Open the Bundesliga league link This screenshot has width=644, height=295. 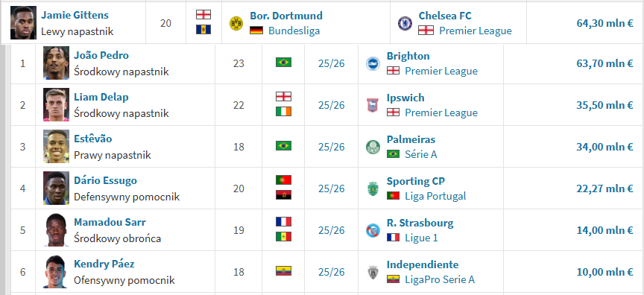coord(294,31)
